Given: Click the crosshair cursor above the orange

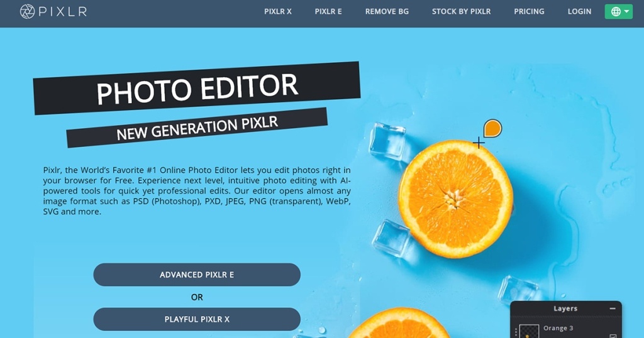Looking at the screenshot, I should (x=479, y=143).
